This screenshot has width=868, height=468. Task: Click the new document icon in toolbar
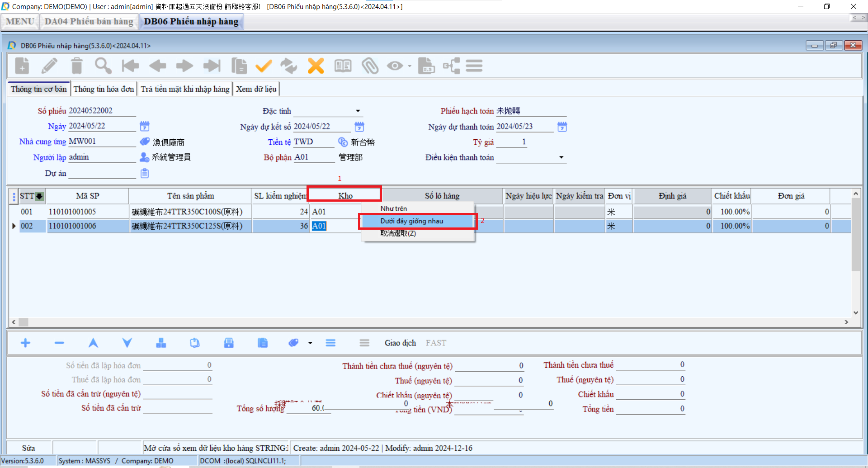(22, 66)
